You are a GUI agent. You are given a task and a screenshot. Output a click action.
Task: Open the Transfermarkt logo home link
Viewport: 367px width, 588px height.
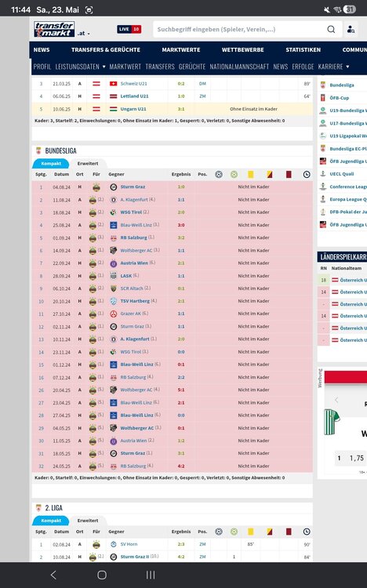54,29
